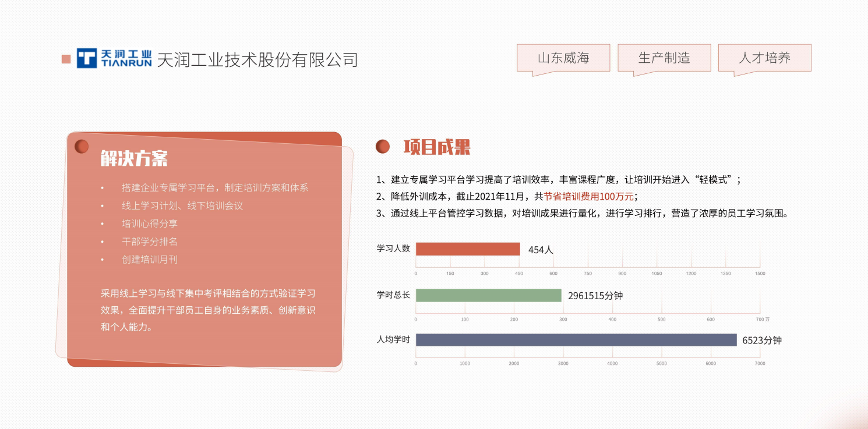
Task: Click the red 学习人数 bar
Action: point(467,249)
